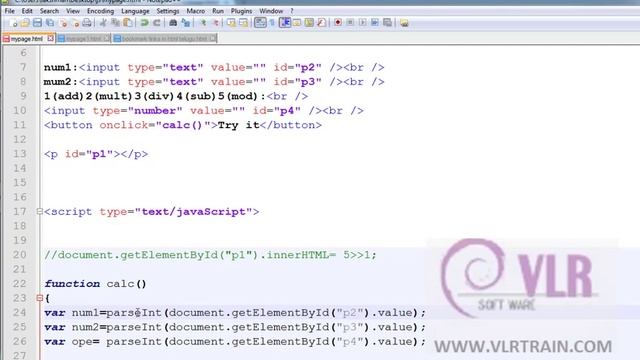Screen dimensions: 640x360
Task: Close the mypage.html tab
Action: tap(50, 38)
